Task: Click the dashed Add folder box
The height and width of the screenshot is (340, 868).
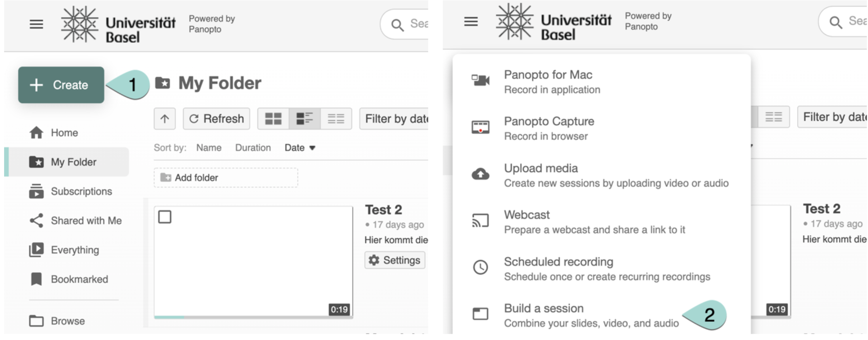Action: pyautogui.click(x=226, y=178)
